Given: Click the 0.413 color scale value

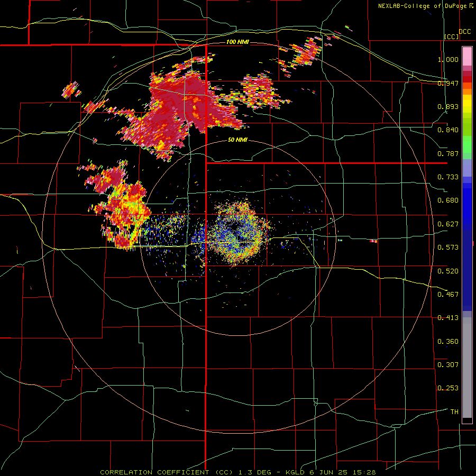Looking at the screenshot, I should click(x=448, y=318).
